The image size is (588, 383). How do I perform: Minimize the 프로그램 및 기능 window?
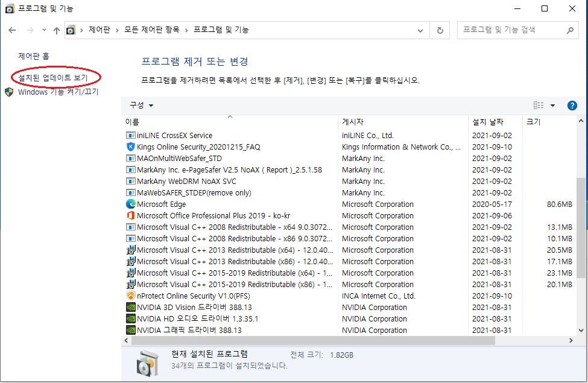pyautogui.click(x=517, y=8)
